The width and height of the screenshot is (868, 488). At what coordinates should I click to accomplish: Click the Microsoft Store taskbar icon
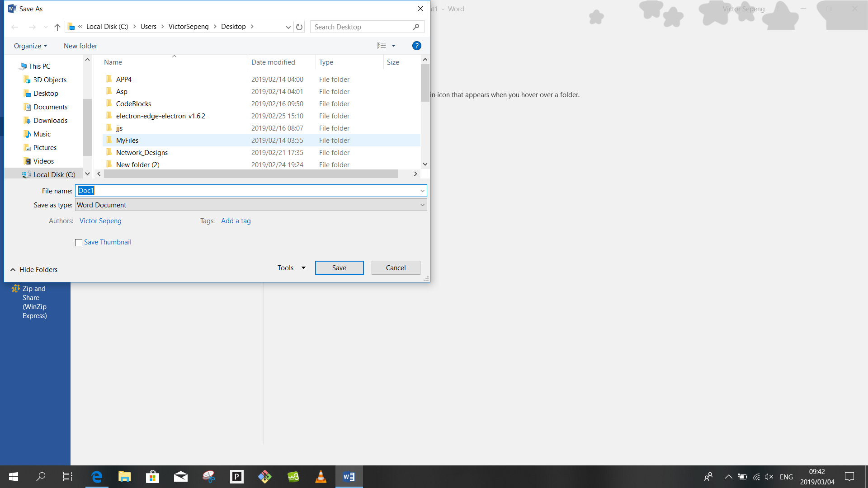click(152, 477)
